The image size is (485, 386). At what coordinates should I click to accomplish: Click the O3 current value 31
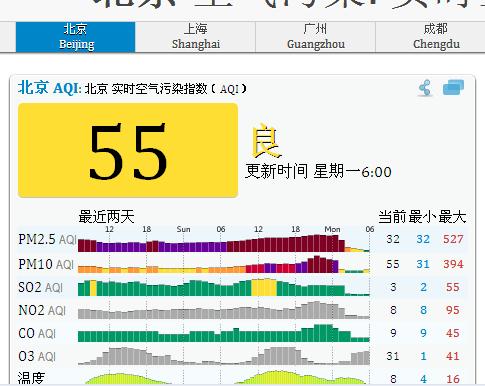click(393, 356)
